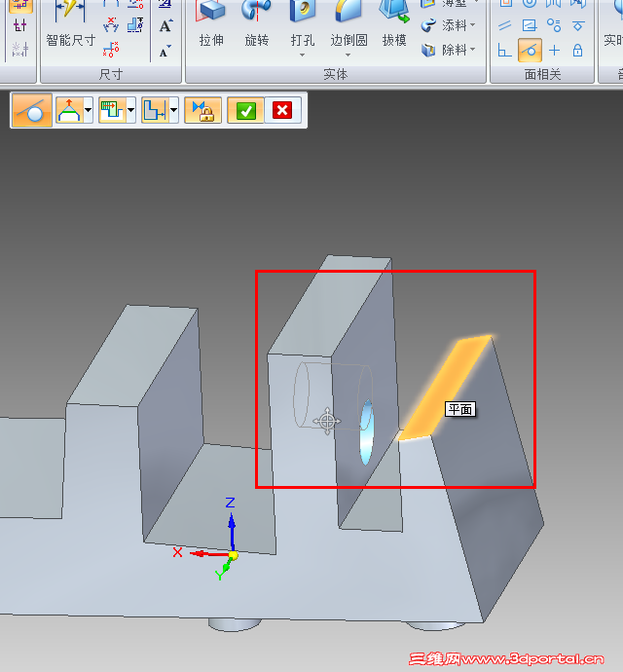Click the angular coordinate dimension icon
The image size is (623, 672).
tap(111, 25)
